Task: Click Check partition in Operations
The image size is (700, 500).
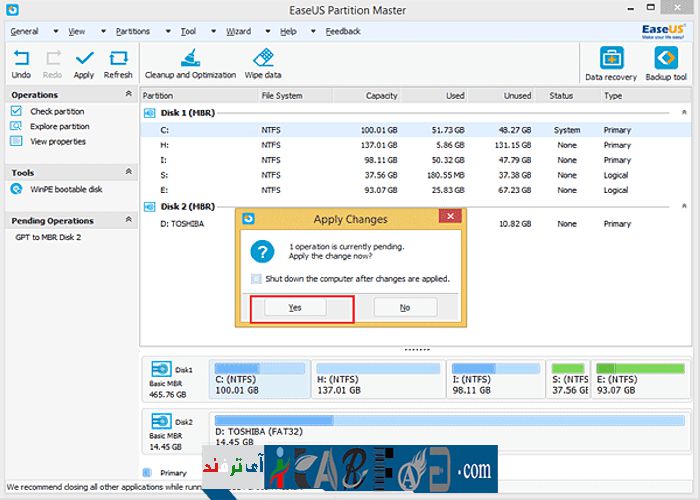Action: pyautogui.click(x=57, y=112)
